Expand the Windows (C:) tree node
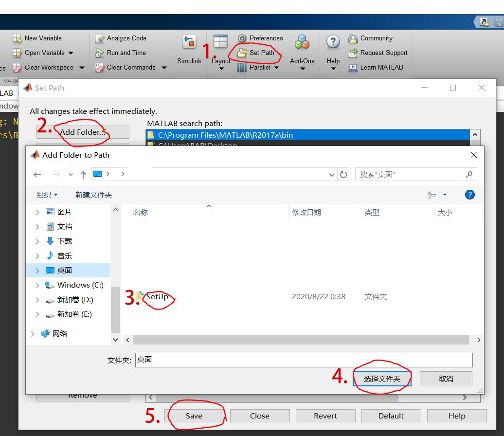 point(37,285)
